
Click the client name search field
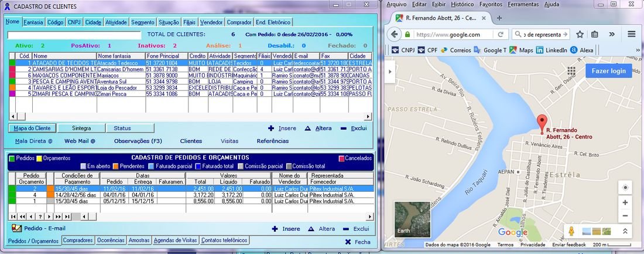click(x=74, y=35)
